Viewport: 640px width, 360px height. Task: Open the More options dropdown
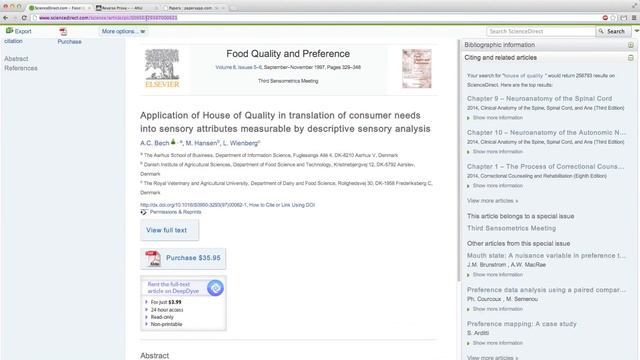[x=123, y=31]
